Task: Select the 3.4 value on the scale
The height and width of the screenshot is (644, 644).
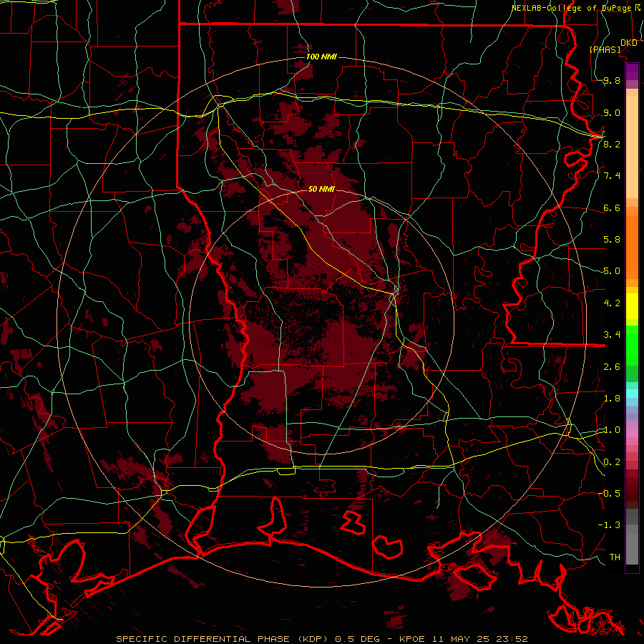Action: (x=612, y=335)
